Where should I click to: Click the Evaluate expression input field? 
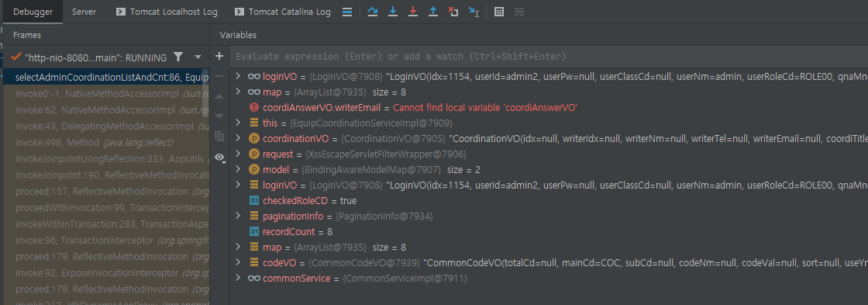548,57
